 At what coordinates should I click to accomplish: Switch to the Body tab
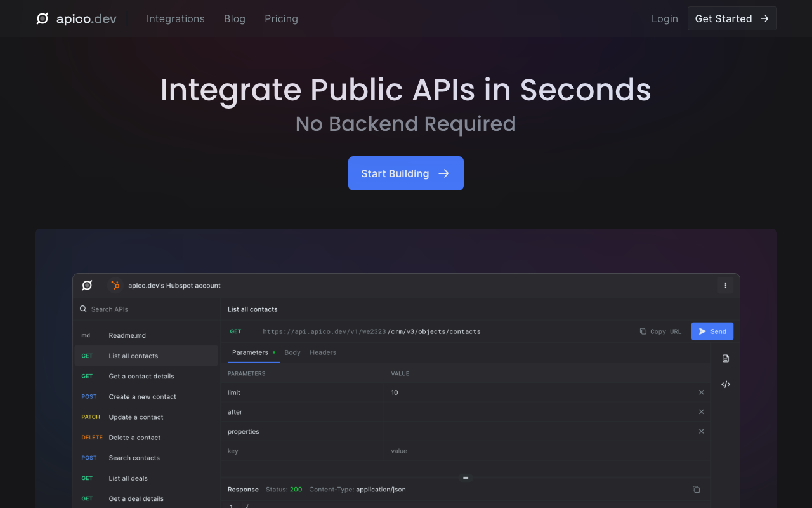[x=292, y=352]
